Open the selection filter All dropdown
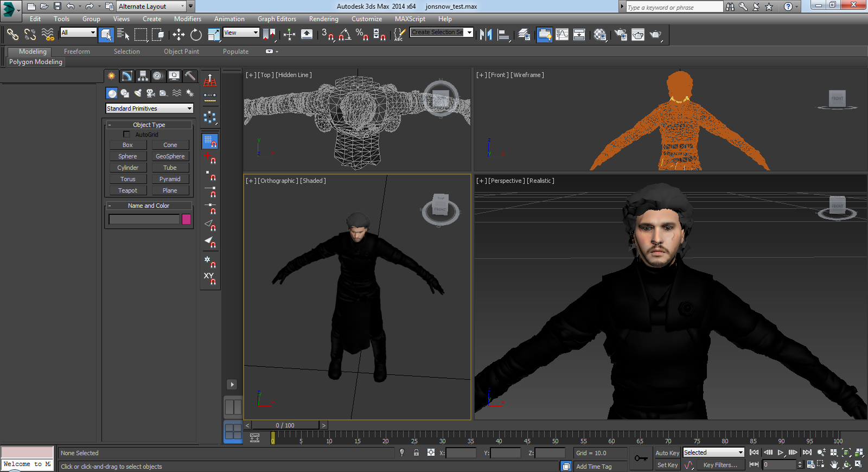 coord(78,33)
